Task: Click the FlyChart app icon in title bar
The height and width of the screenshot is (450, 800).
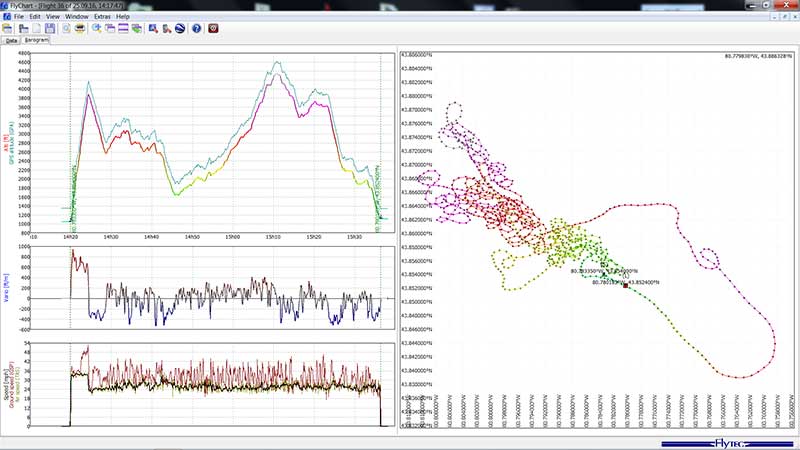Action: (5, 5)
